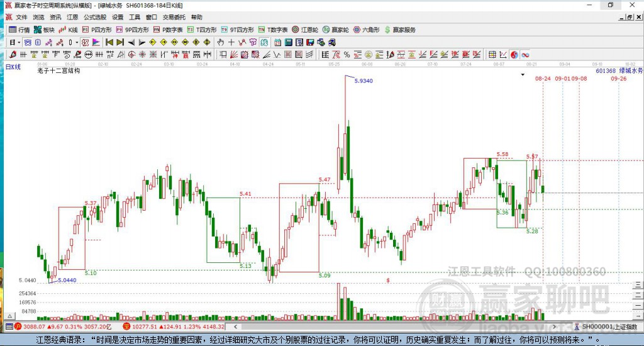Open 赢家轮 tool

pos(336,30)
